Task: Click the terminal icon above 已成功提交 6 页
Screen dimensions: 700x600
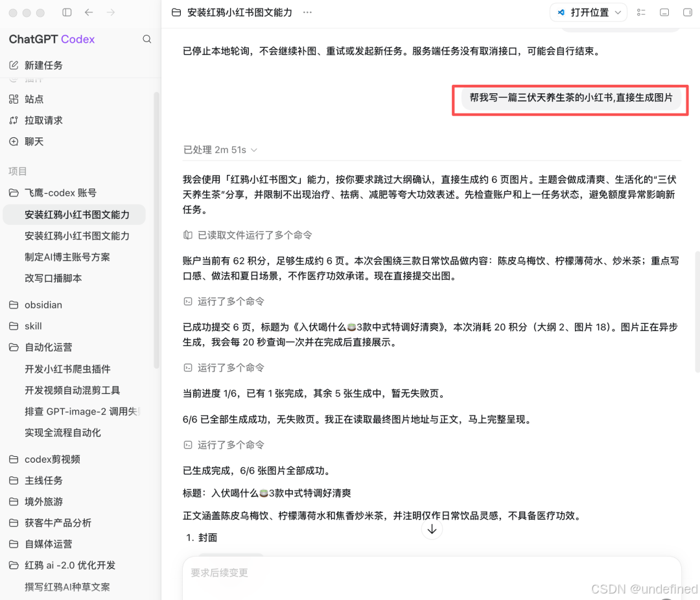Action: coord(188,302)
